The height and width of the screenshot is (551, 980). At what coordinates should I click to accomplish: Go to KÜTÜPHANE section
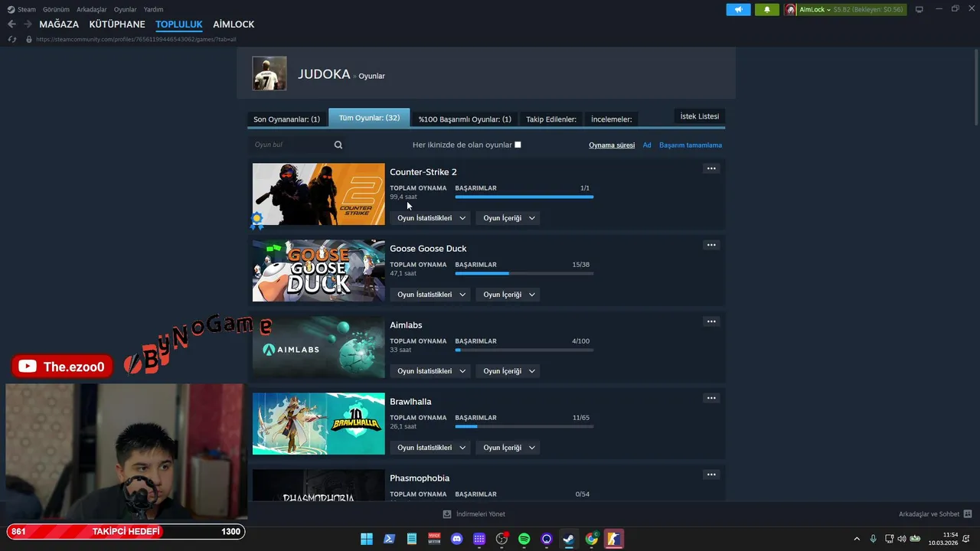[x=117, y=24]
